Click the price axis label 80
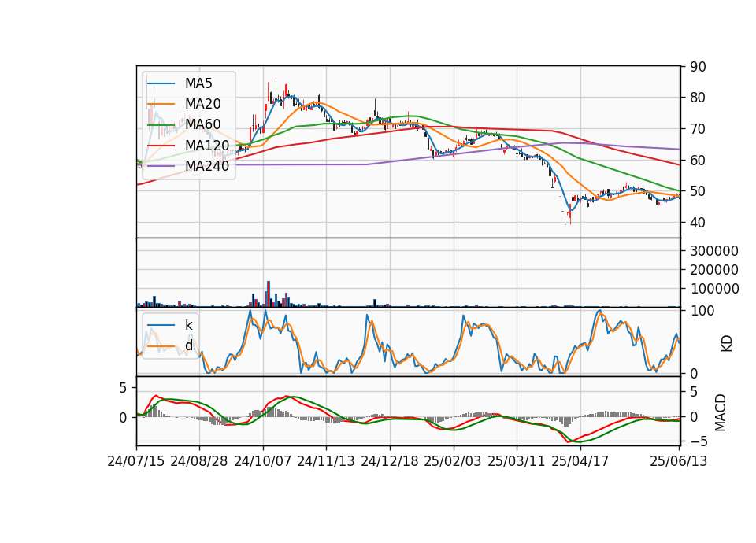 [x=699, y=98]
